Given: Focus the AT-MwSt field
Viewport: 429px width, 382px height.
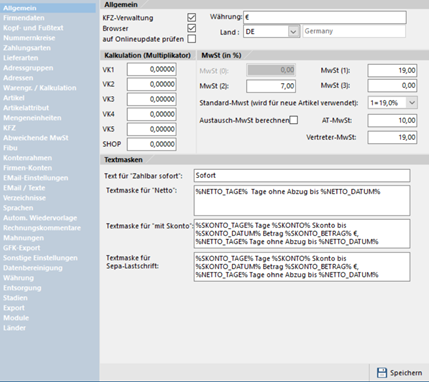Looking at the screenshot, I should 392,121.
